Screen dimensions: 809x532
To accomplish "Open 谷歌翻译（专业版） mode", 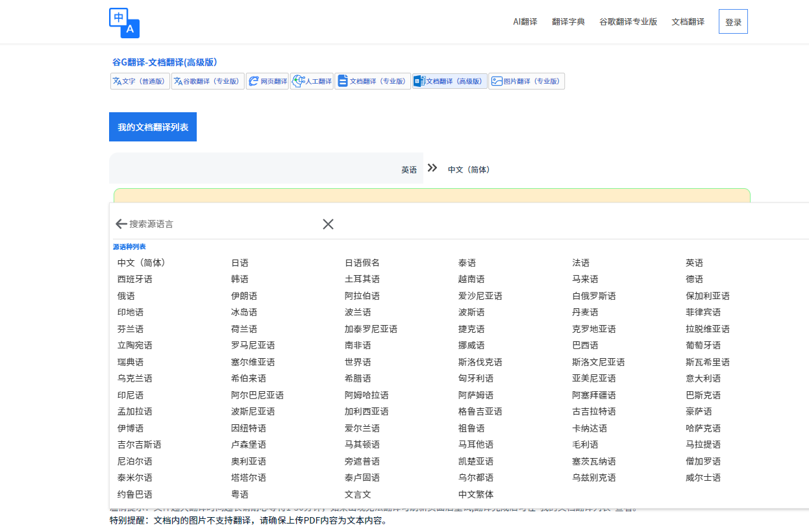I will pyautogui.click(x=208, y=81).
